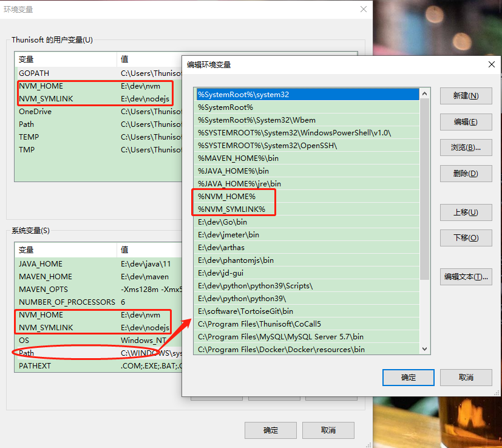This screenshot has height=448, width=502.
Task: Click path list scrollbar down arrow
Action: (424, 348)
